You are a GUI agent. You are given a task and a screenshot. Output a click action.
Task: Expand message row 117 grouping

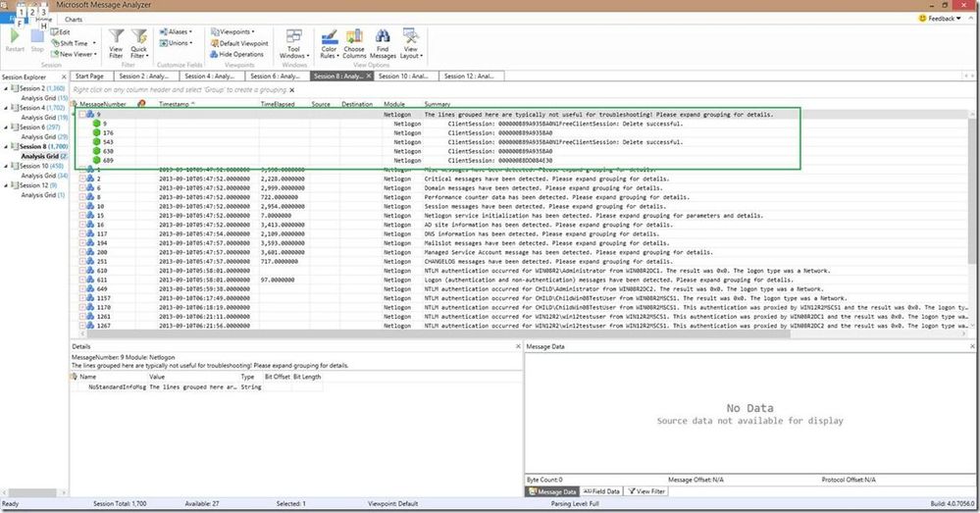tap(81, 233)
